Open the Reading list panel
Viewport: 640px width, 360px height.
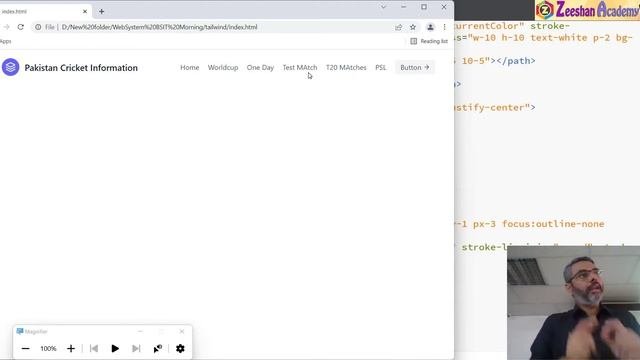point(429,41)
